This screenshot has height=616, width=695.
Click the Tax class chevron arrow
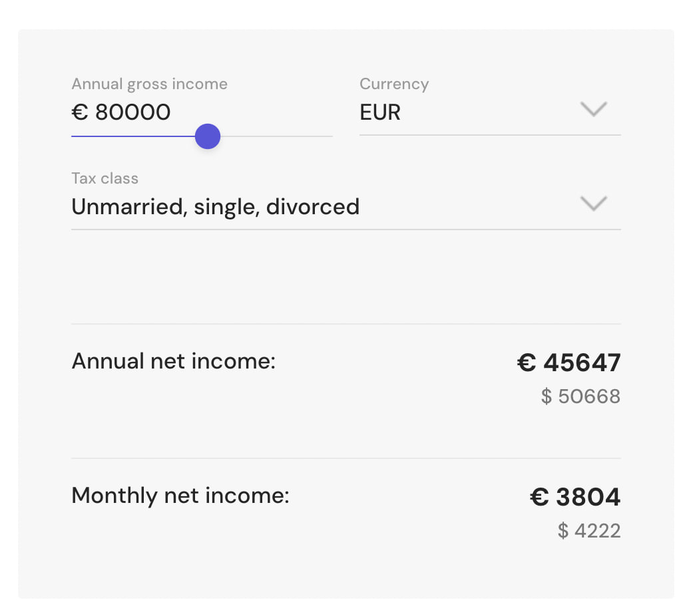(593, 204)
